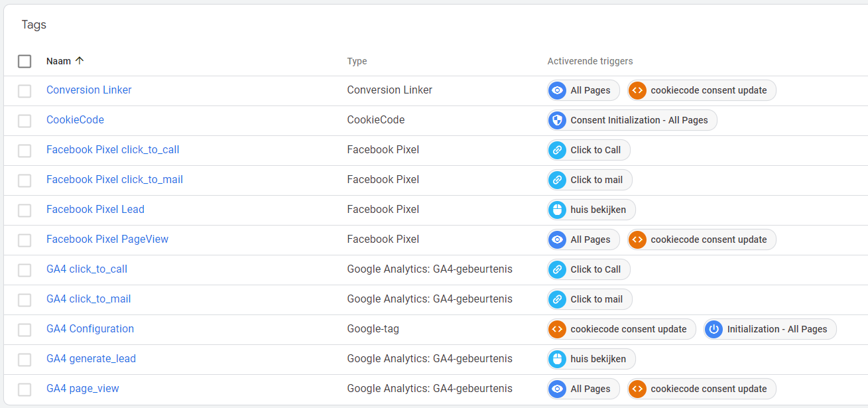Select the Facebook Pixel click_to_mail checkbox

coord(25,180)
